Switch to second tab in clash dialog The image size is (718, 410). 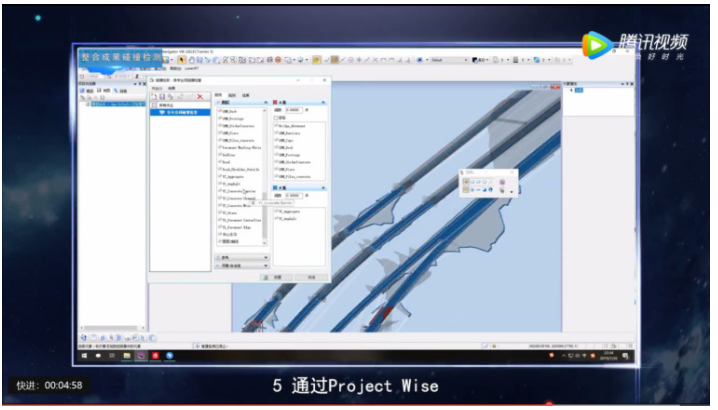pos(232,95)
